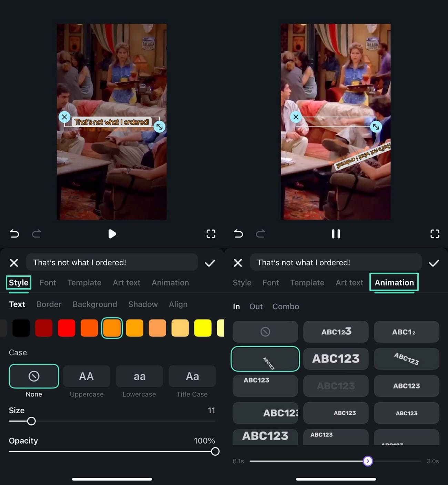The width and height of the screenshot is (448, 485).
Task: Open Font tab in left panel
Action: click(x=48, y=283)
